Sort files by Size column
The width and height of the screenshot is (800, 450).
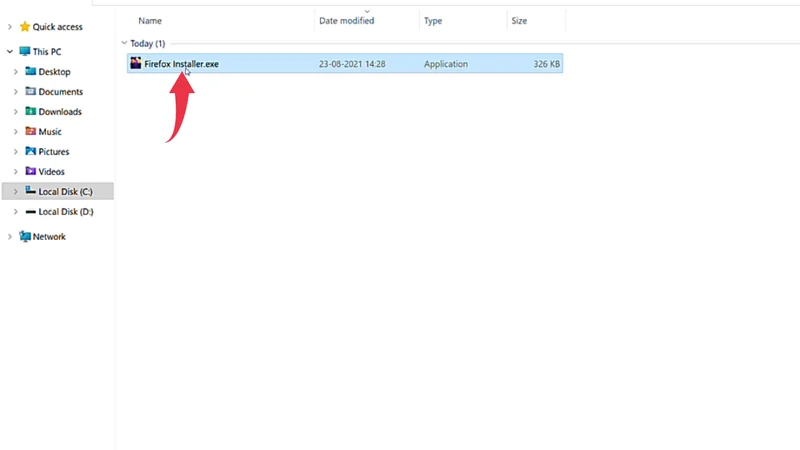click(x=519, y=20)
